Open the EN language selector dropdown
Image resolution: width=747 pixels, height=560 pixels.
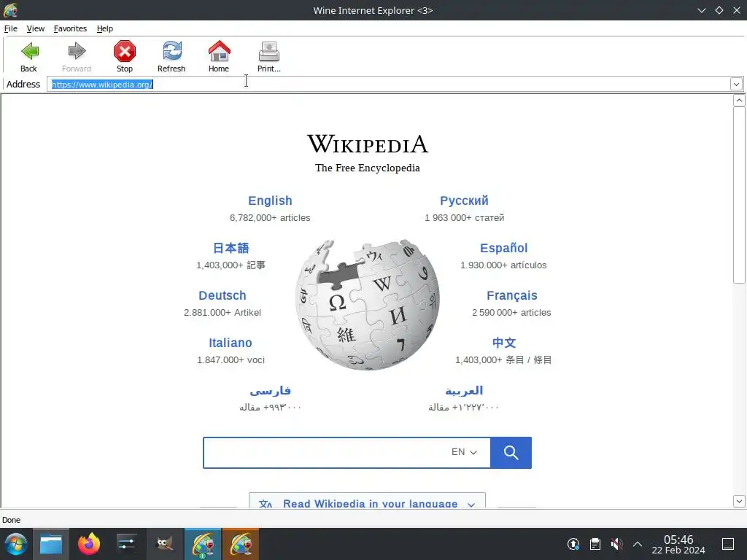point(464,452)
